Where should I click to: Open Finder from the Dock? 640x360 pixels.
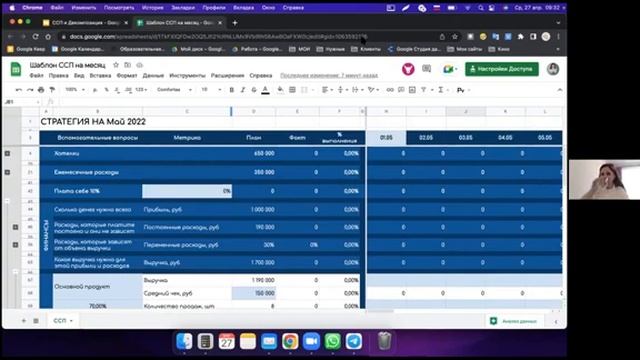coord(184,341)
